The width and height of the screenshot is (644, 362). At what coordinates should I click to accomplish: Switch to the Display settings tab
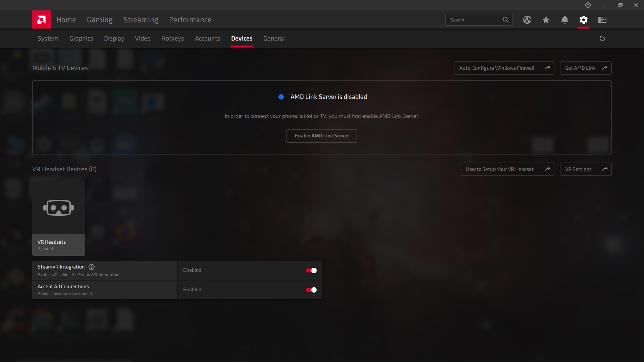pos(114,39)
